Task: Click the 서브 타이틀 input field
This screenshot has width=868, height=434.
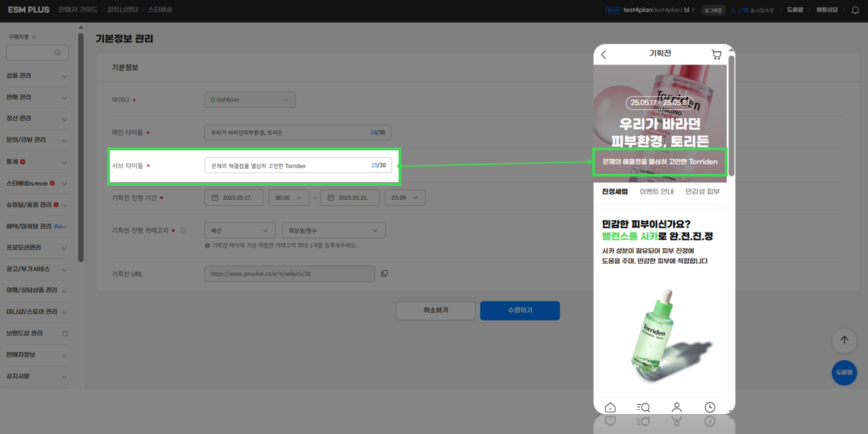Action: tap(298, 165)
